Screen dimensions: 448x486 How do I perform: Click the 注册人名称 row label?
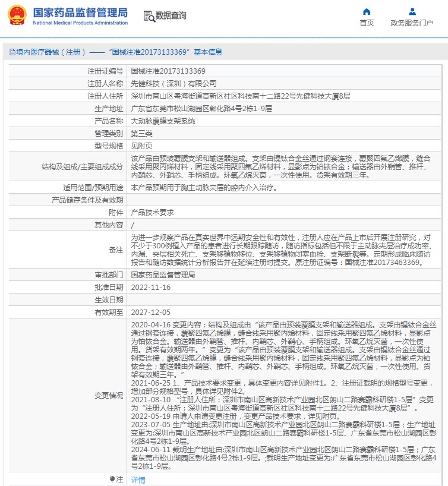pyautogui.click(x=105, y=83)
